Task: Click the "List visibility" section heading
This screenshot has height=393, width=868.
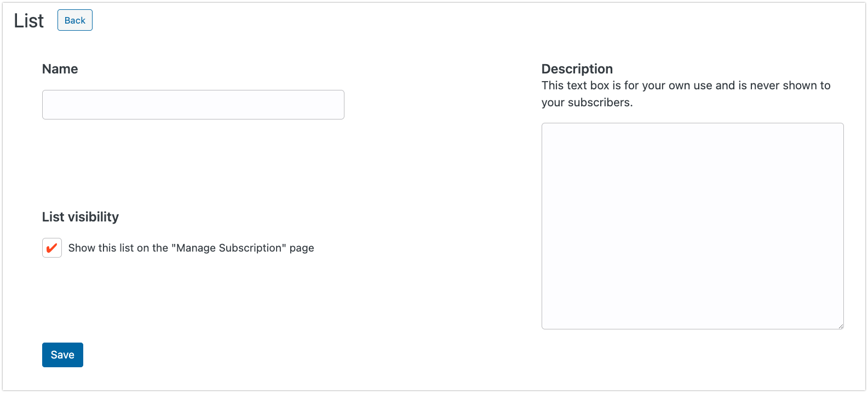Action: tap(81, 217)
